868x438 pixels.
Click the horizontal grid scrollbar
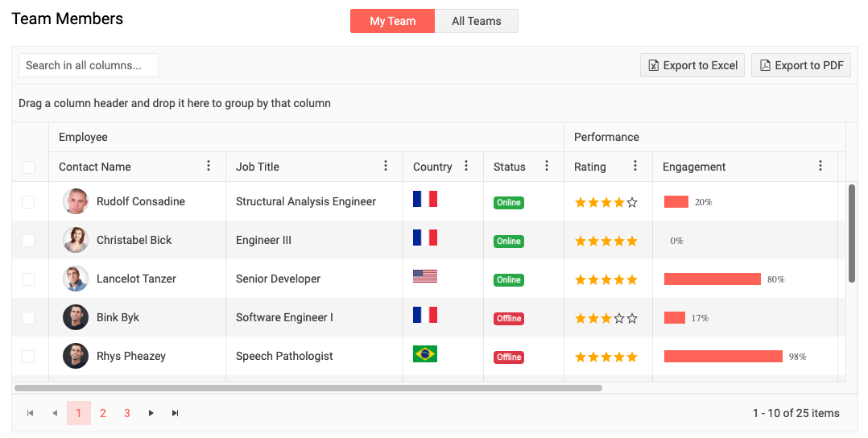click(308, 388)
